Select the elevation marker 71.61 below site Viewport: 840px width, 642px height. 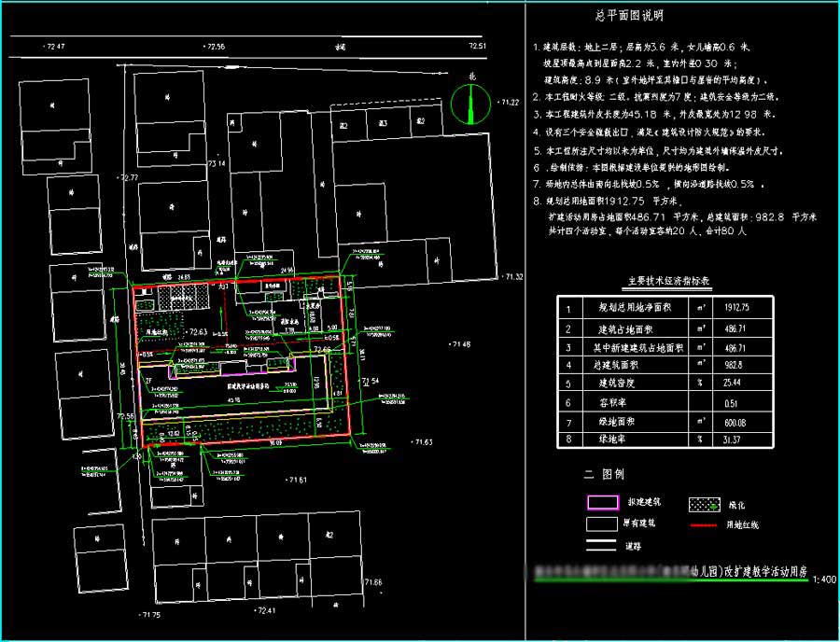coord(297,480)
